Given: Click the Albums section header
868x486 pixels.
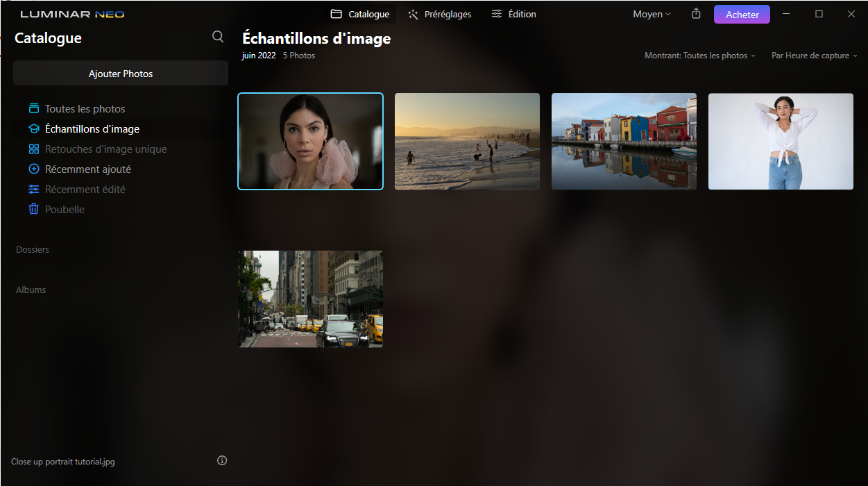Looking at the screenshot, I should 31,290.
